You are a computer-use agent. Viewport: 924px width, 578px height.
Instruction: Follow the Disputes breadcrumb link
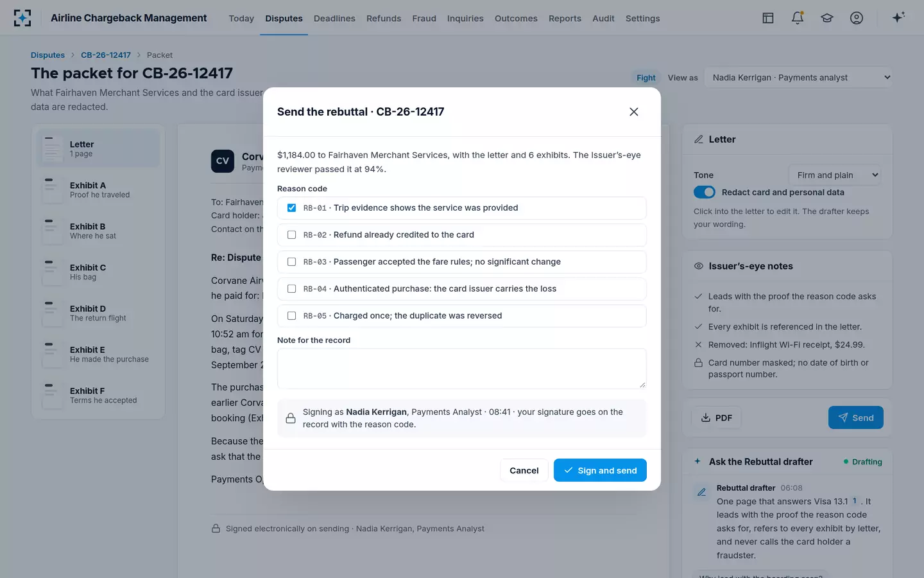point(47,55)
